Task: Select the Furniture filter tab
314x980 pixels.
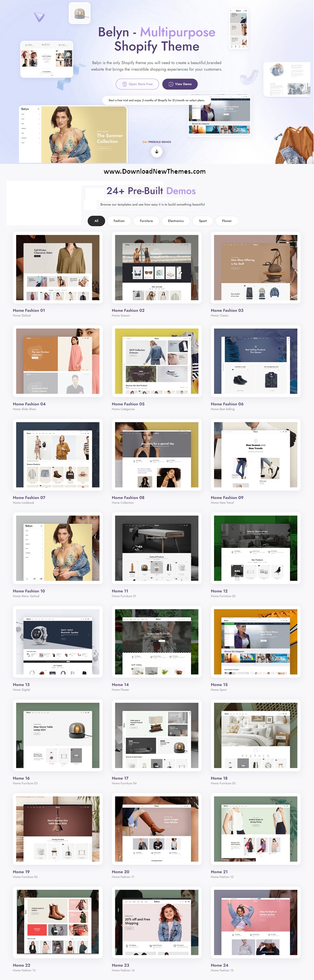Action: [146, 221]
